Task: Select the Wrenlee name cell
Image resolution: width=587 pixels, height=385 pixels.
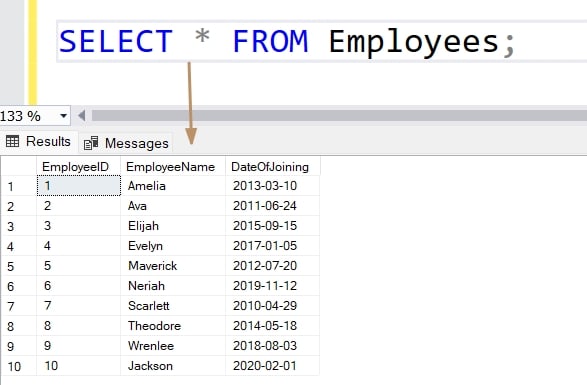Action: coord(173,346)
